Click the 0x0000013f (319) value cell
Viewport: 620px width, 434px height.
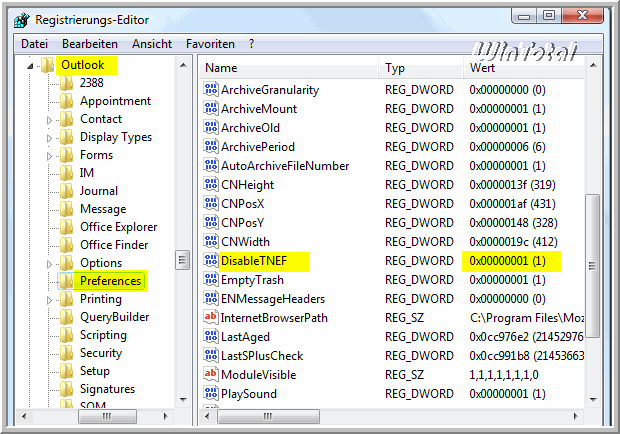[x=512, y=185]
